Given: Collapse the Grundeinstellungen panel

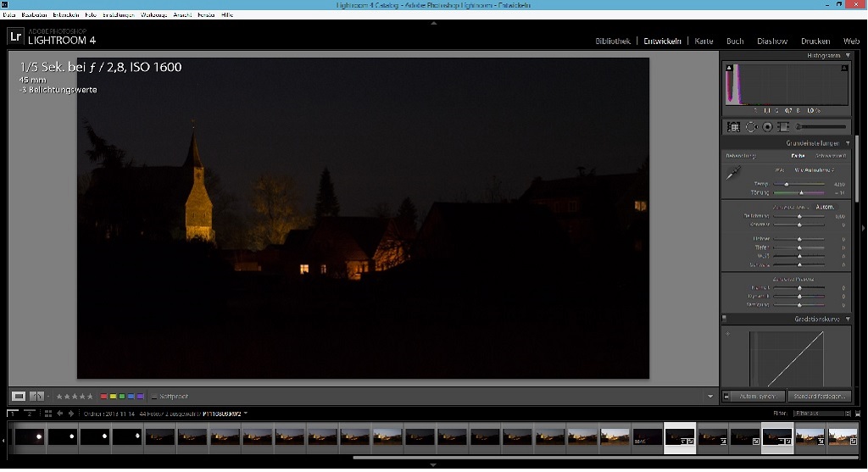Looking at the screenshot, I should (x=848, y=142).
